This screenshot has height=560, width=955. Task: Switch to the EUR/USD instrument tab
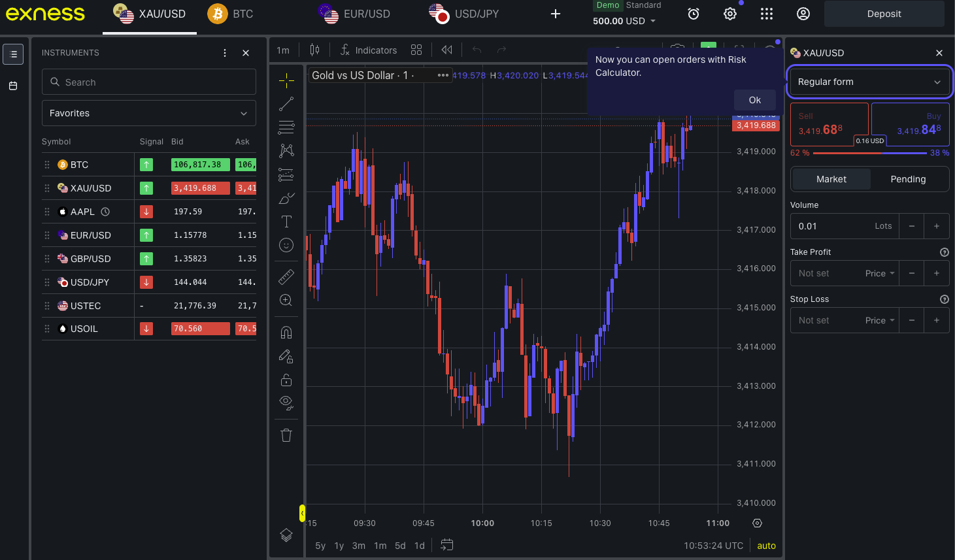(x=354, y=14)
